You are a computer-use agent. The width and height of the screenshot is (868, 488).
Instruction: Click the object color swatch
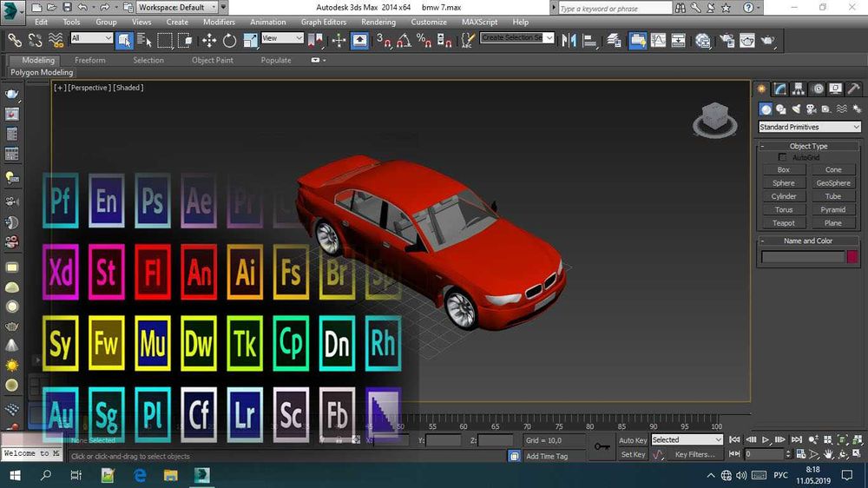click(852, 257)
